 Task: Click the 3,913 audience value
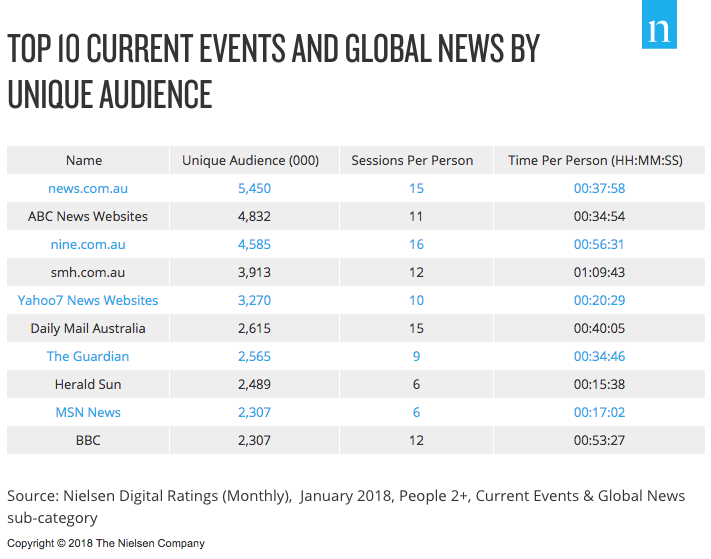[254, 272]
